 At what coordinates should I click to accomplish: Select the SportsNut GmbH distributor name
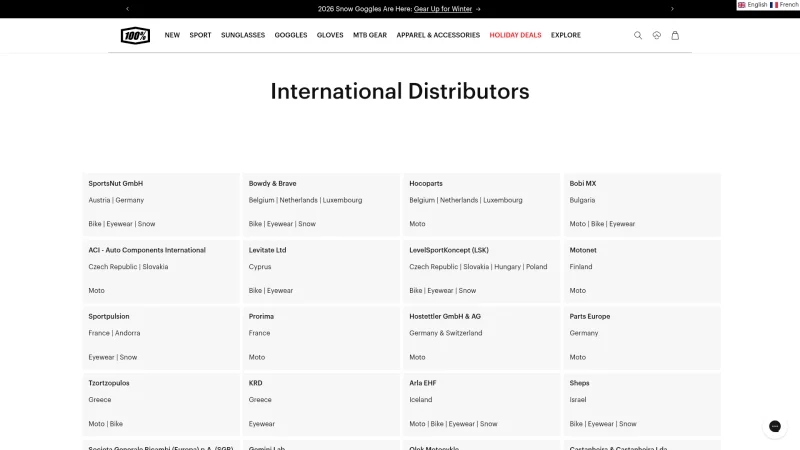pos(115,183)
